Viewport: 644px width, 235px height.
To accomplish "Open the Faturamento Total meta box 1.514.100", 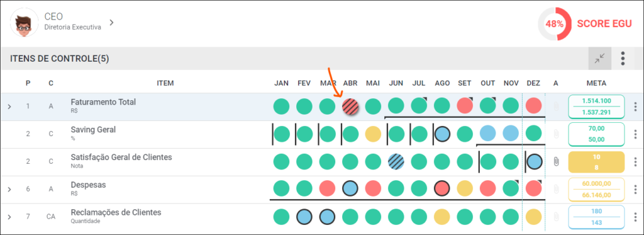I will click(596, 106).
